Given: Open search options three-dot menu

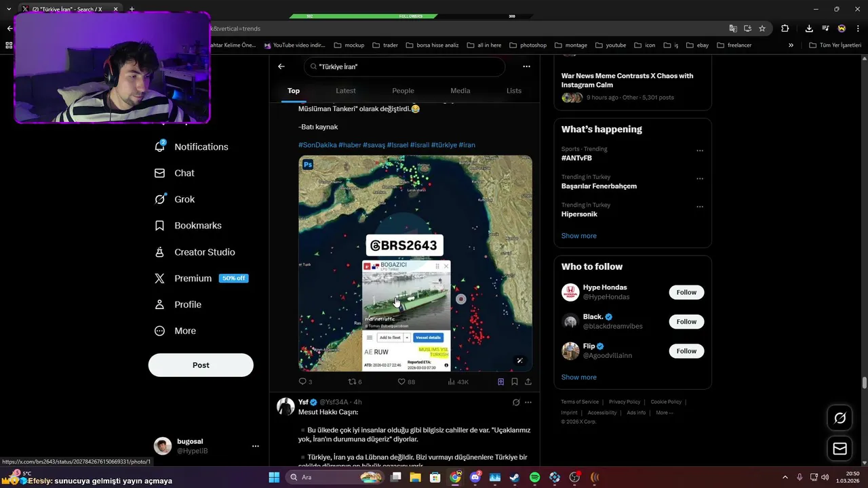Looking at the screenshot, I should [x=526, y=66].
